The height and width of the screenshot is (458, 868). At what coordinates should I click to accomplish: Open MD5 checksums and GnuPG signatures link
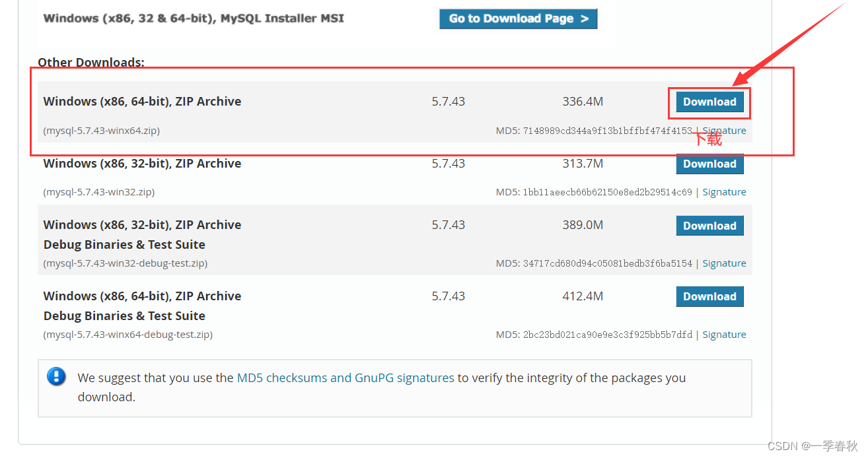(x=345, y=378)
